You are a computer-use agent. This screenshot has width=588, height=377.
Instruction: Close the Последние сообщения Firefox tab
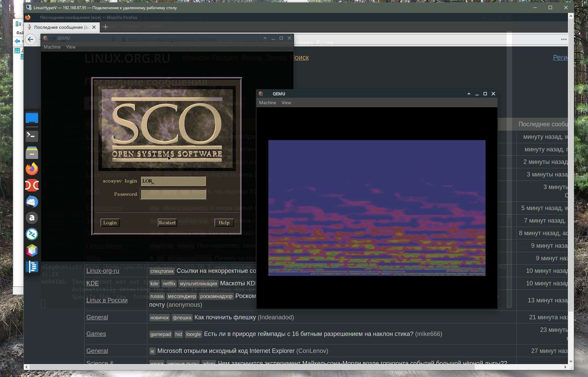[x=94, y=27]
